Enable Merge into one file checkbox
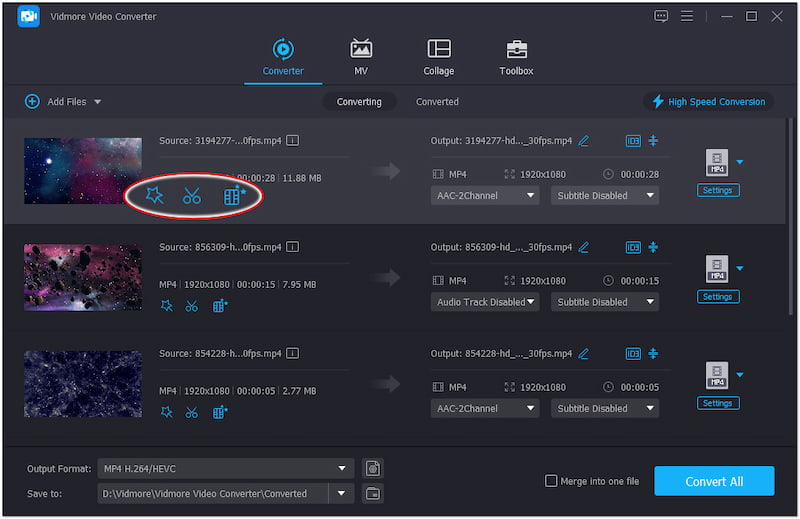The image size is (800, 519). [551, 481]
